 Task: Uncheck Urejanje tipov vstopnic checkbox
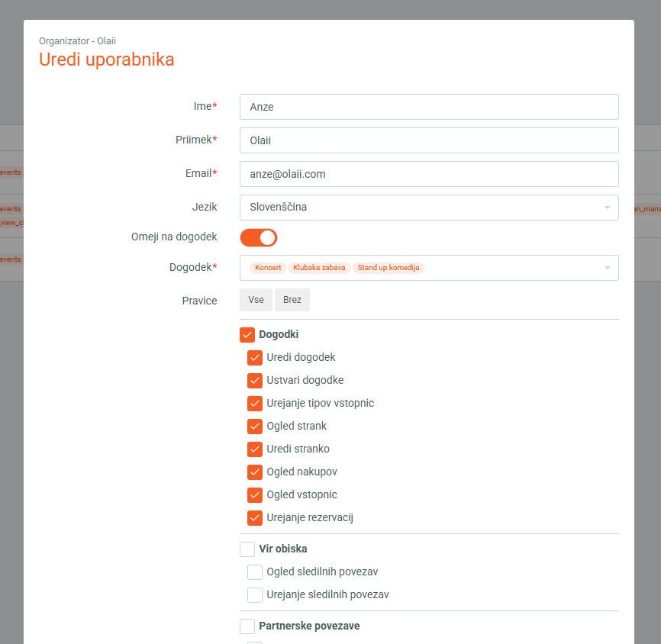pos(255,403)
